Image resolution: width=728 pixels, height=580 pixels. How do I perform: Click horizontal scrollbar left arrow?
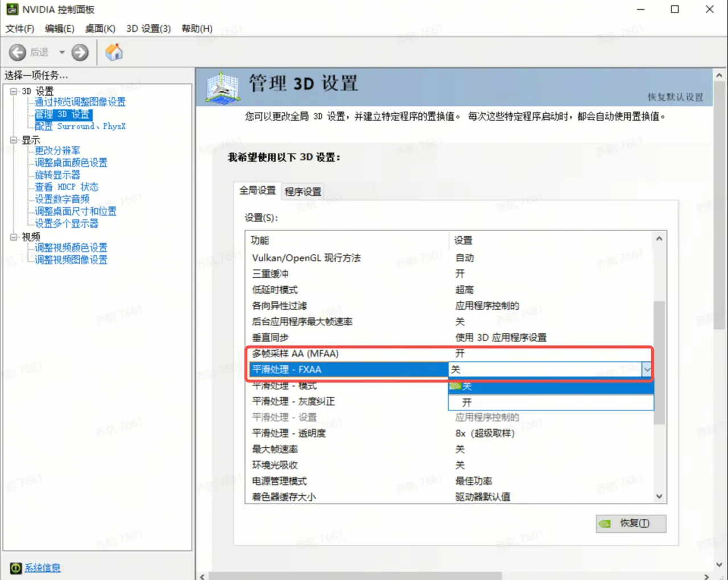(202, 576)
